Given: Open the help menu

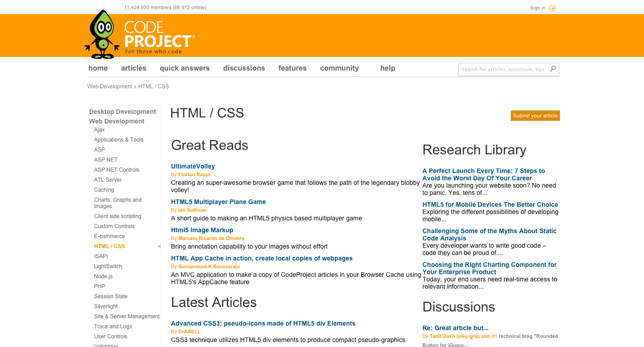Looking at the screenshot, I should coord(388,68).
